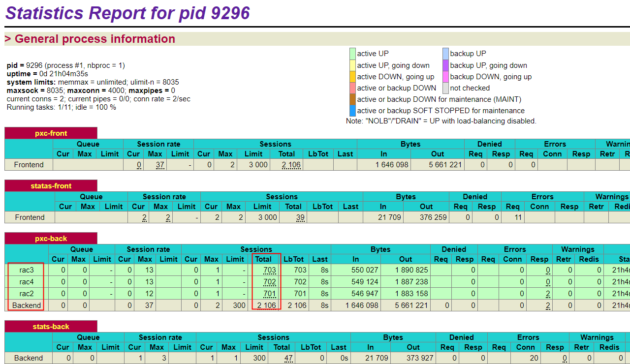The image size is (630, 364).
Task: Click rac2 sessions total 701 link
Action: (269, 294)
